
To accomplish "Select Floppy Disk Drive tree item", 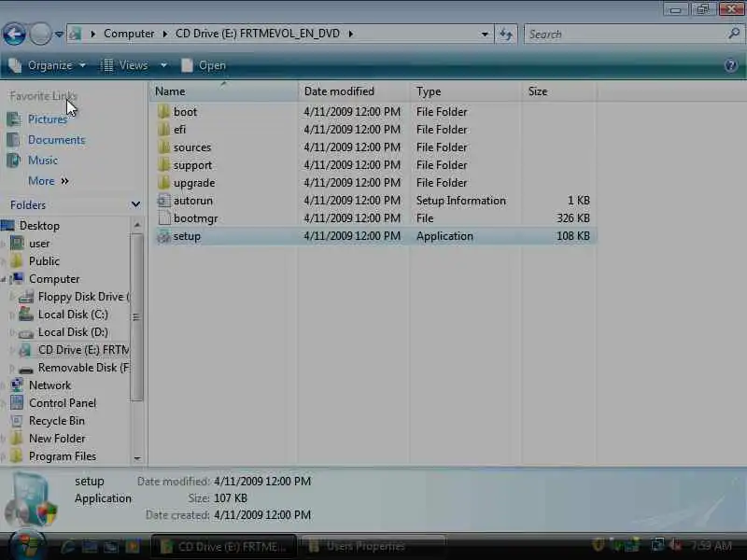I will tap(83, 297).
